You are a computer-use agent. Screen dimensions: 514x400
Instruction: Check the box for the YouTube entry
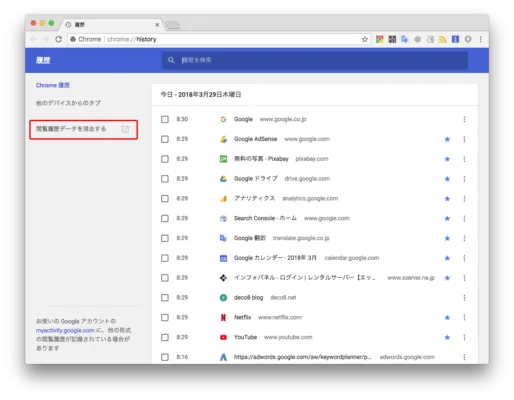[x=165, y=337]
